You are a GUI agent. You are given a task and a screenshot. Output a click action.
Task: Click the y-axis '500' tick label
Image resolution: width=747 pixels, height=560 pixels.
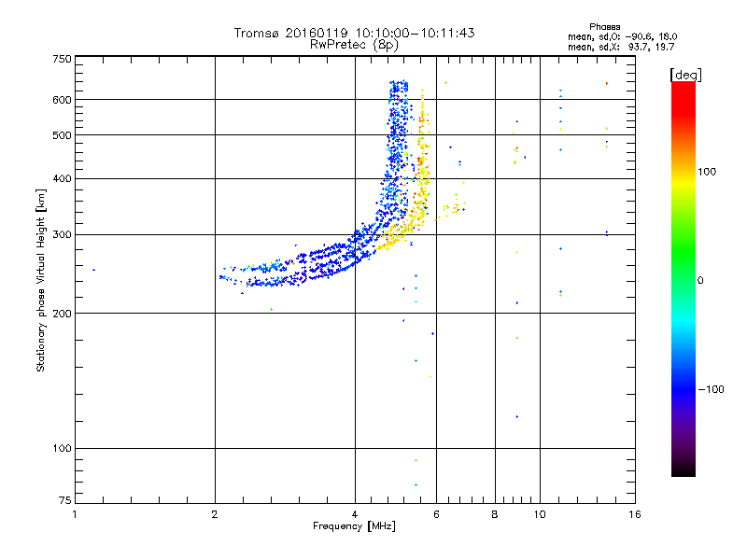pyautogui.click(x=62, y=135)
